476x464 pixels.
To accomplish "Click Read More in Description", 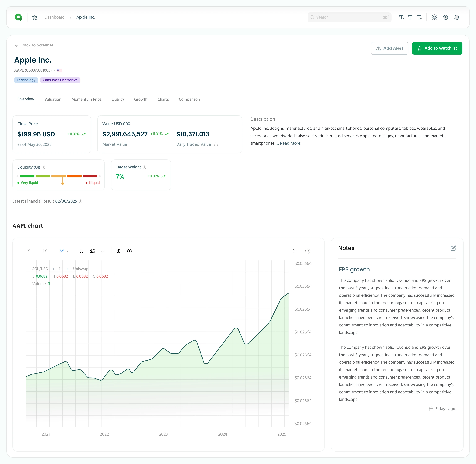I will 290,143.
